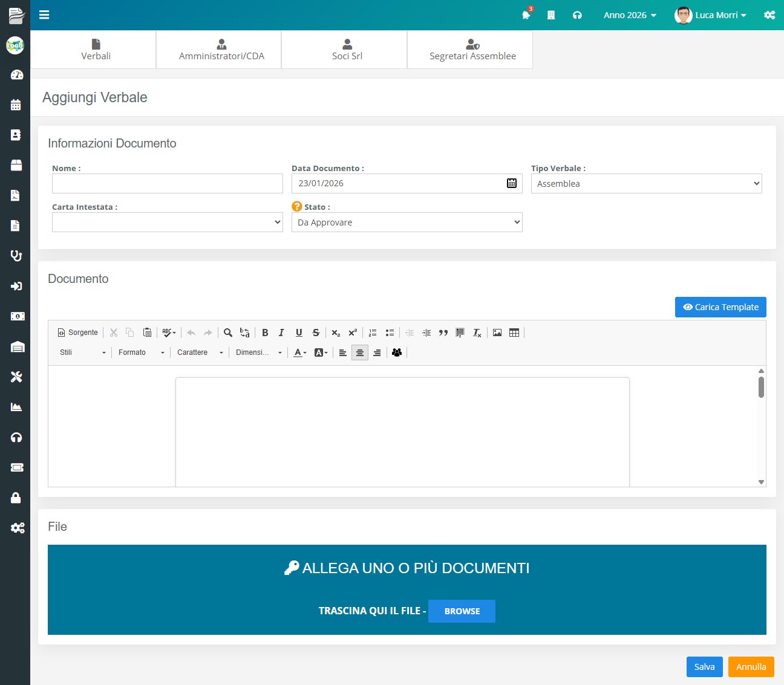Toggle center text alignment
The image size is (784, 685).
(x=360, y=352)
